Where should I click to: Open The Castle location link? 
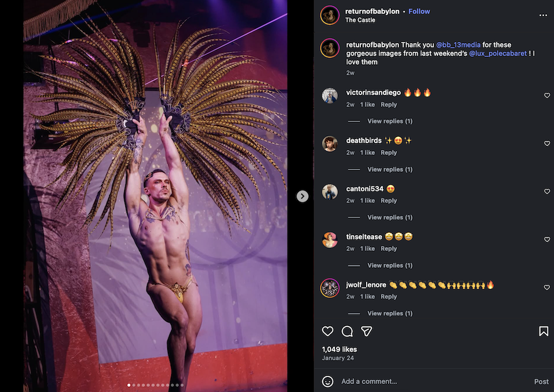(x=360, y=20)
